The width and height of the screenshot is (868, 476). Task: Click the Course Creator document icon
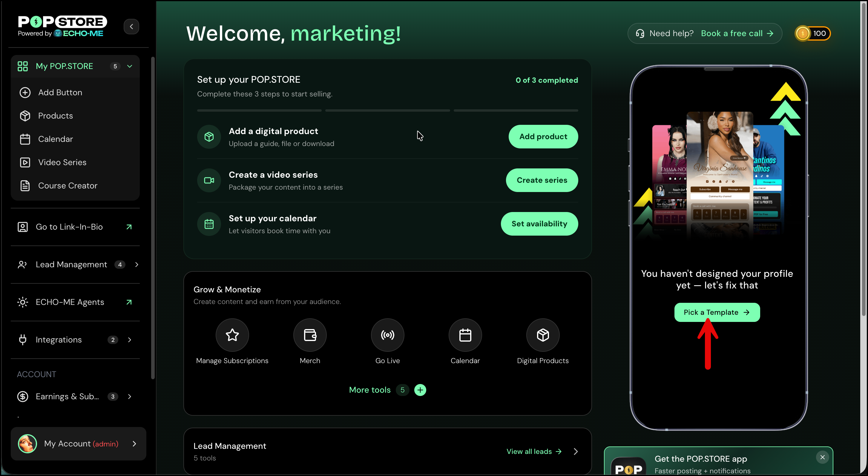coord(25,186)
